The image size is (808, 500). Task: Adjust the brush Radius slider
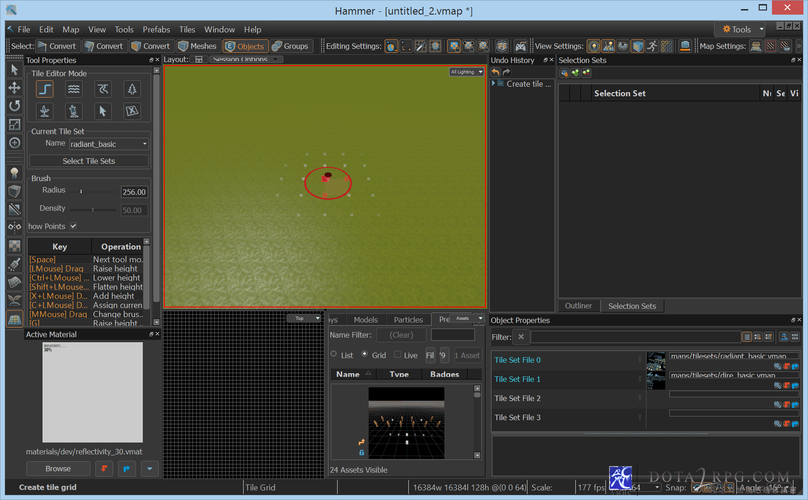tap(93, 191)
